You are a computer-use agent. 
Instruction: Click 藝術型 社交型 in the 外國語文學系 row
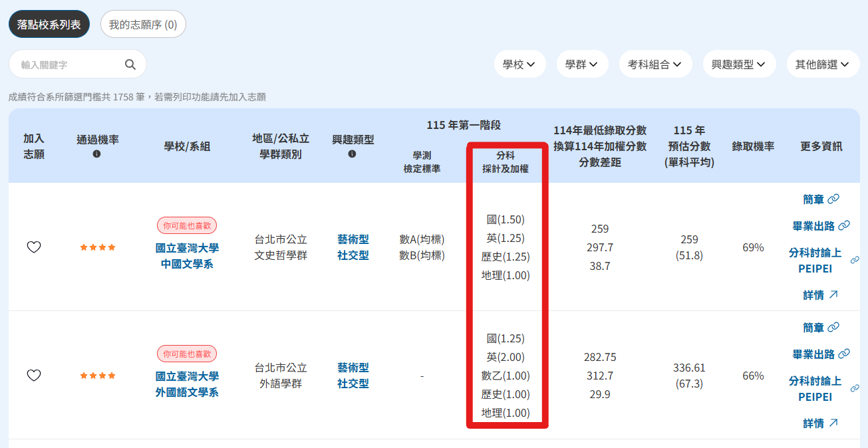pos(353,376)
